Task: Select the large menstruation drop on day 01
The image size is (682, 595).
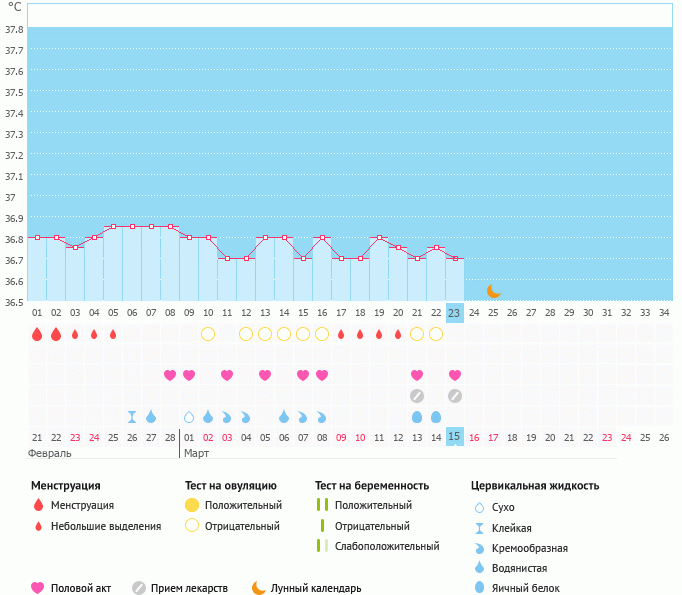Action: tap(37, 334)
